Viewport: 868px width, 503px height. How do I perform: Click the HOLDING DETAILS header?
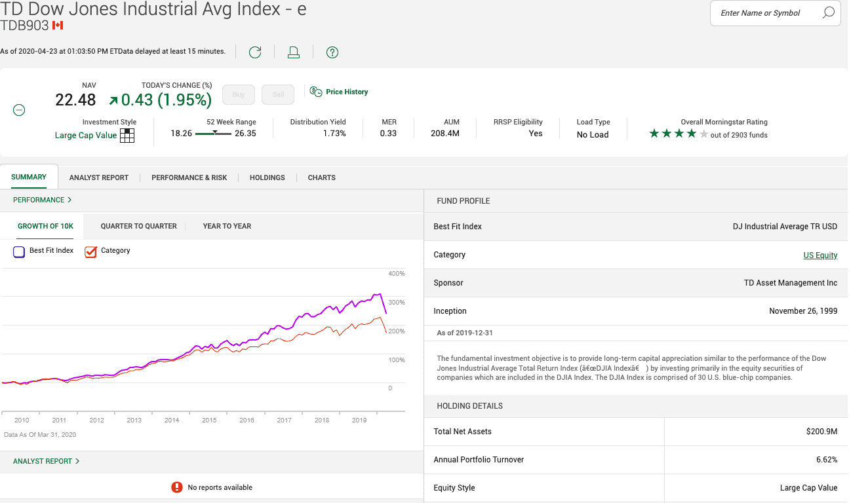(x=470, y=406)
